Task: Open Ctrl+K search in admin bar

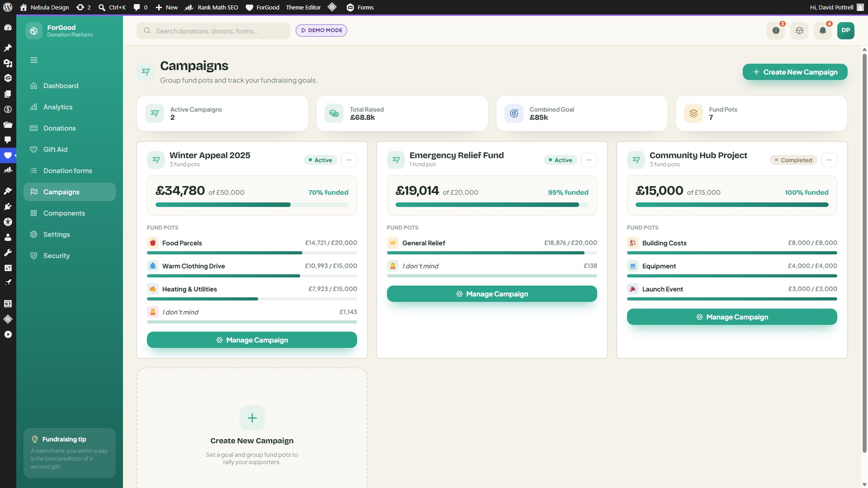Action: coord(112,7)
